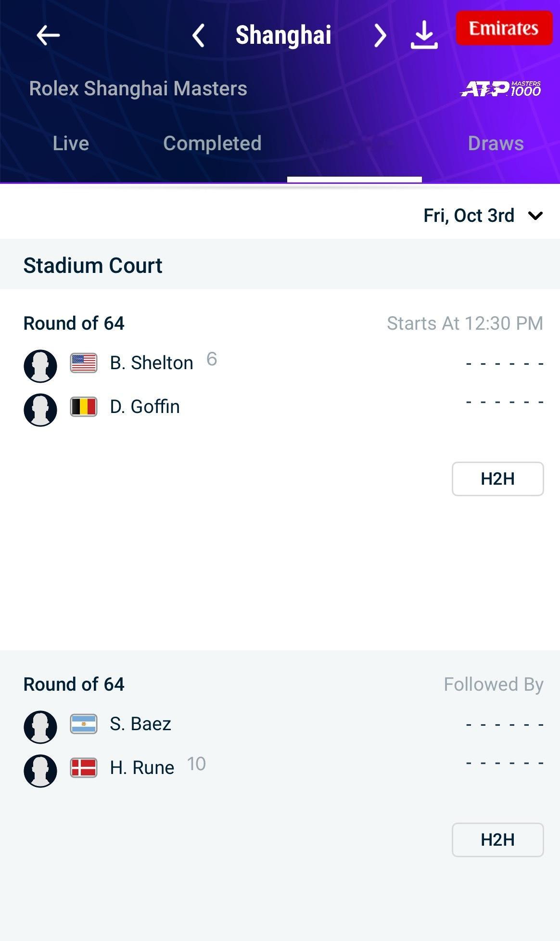Tap S. Baez's player avatar
Viewport: 560px width, 941px height.
(x=40, y=727)
